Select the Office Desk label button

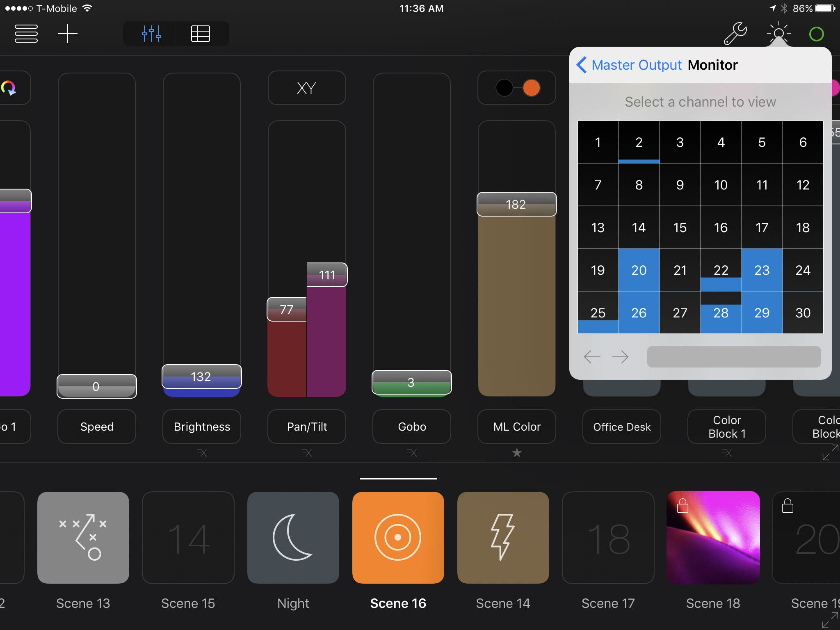point(622,427)
